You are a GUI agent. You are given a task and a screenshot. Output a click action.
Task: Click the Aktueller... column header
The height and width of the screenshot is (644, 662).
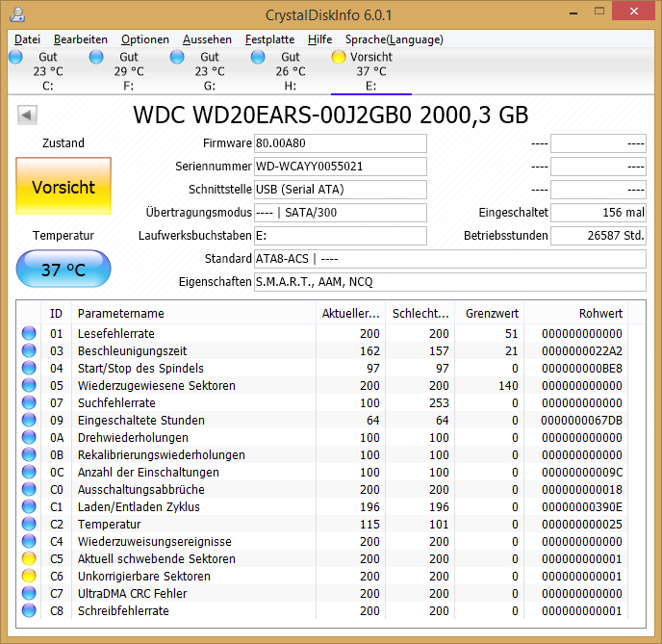coord(350,314)
